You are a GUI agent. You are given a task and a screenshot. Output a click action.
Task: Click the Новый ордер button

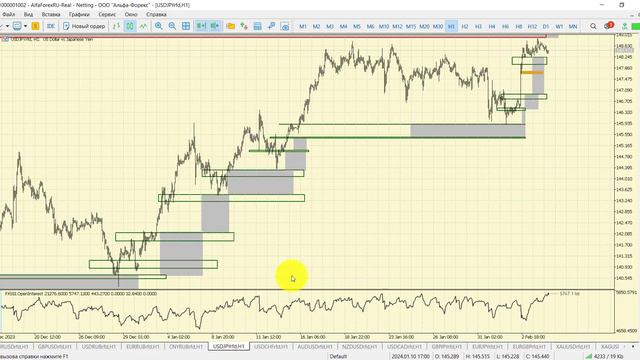pyautogui.click(x=84, y=26)
